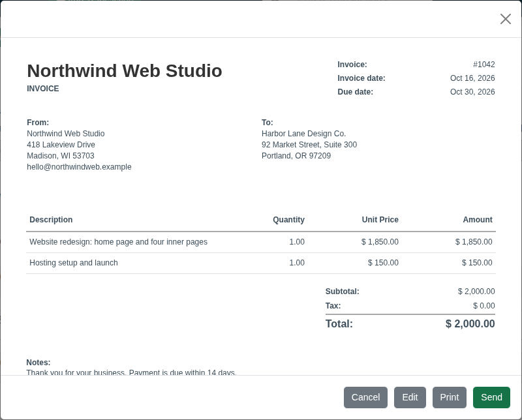Close the invoice preview dialog
The image size is (522, 420).
point(505,19)
